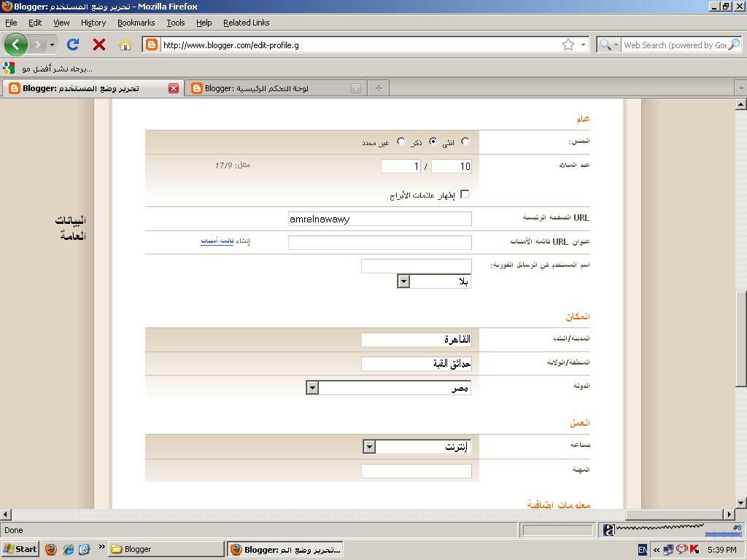The height and width of the screenshot is (560, 747).
Task: Click the empty occupation (المهنة) field
Action: [x=417, y=471]
